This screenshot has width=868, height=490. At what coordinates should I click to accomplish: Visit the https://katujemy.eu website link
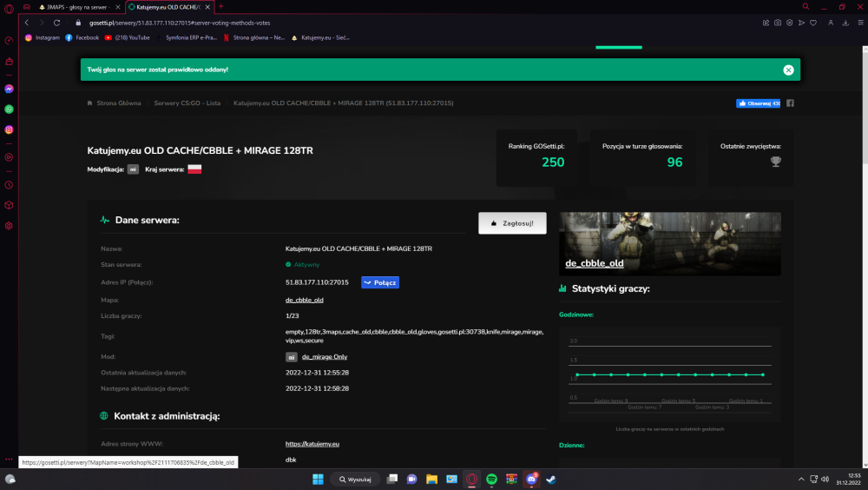(312, 444)
